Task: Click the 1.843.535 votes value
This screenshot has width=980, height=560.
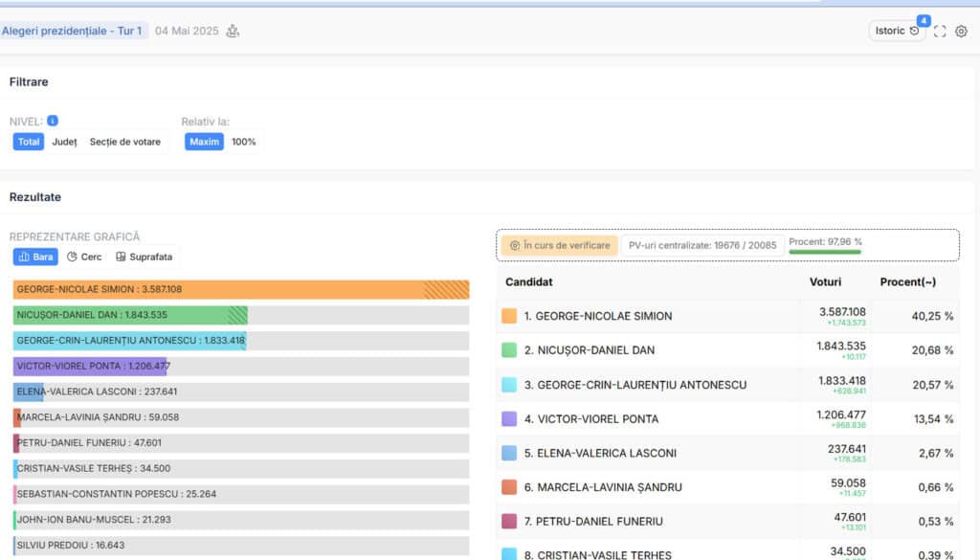Action: click(841, 346)
